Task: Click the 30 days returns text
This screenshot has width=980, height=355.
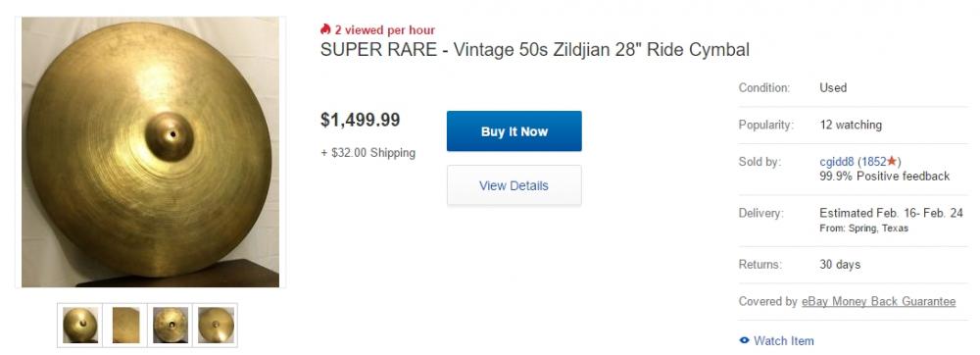Action: point(840,265)
